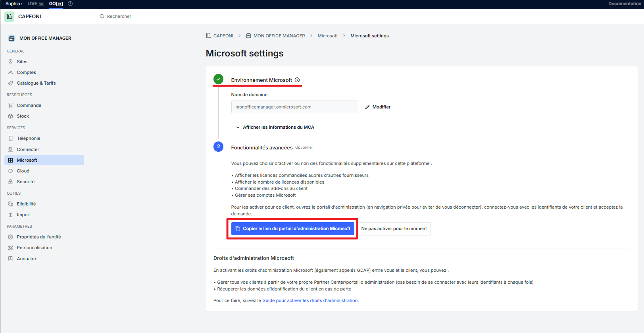
Task: Open the Documentation link
Action: 625,4
